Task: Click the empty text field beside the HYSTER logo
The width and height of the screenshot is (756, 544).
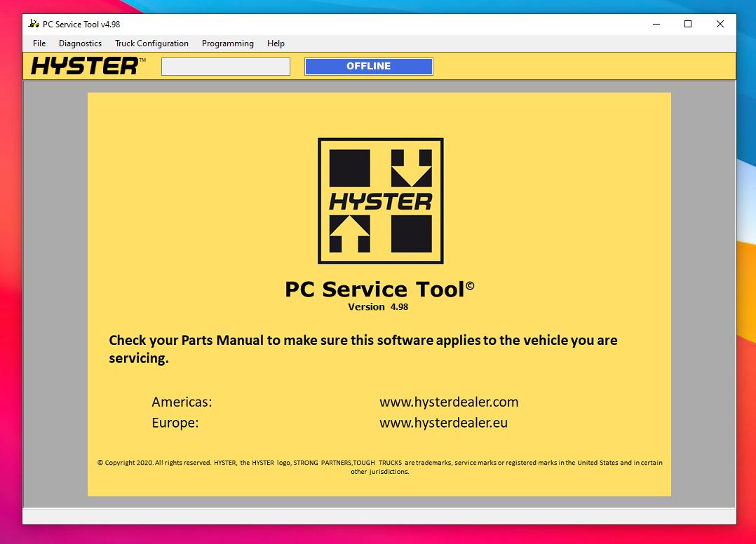Action: click(225, 66)
